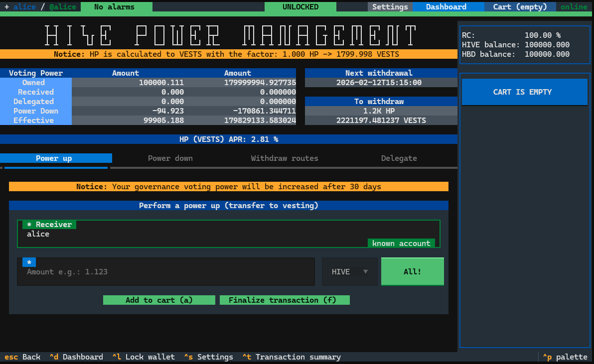The width and height of the screenshot is (594, 364).
Task: Click the No alarms indicator
Action: (x=117, y=7)
